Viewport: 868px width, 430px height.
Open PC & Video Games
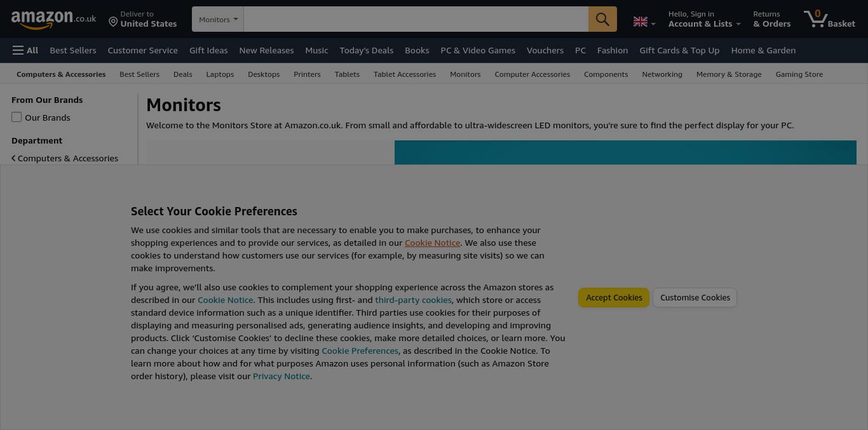tap(478, 50)
